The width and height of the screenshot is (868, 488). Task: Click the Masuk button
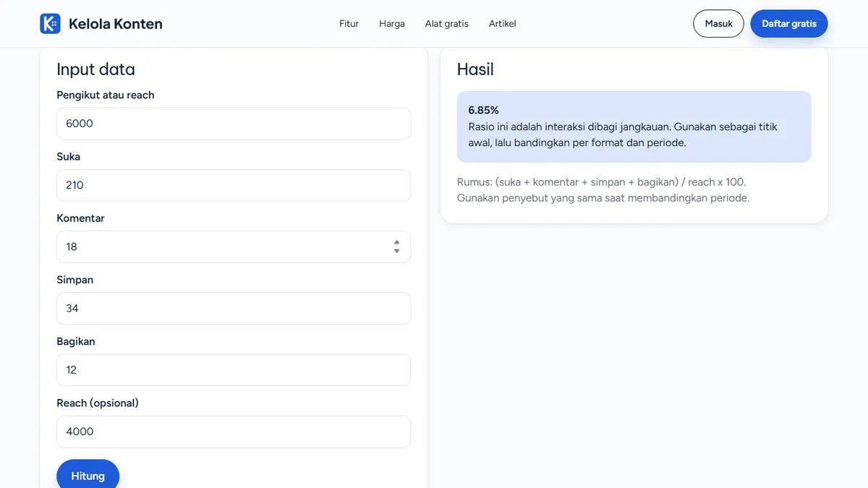719,24
